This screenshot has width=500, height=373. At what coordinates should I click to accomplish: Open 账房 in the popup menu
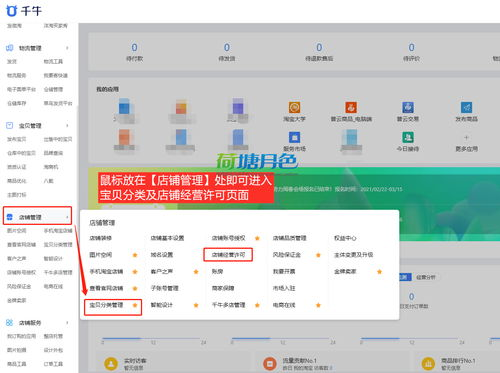[x=217, y=271]
